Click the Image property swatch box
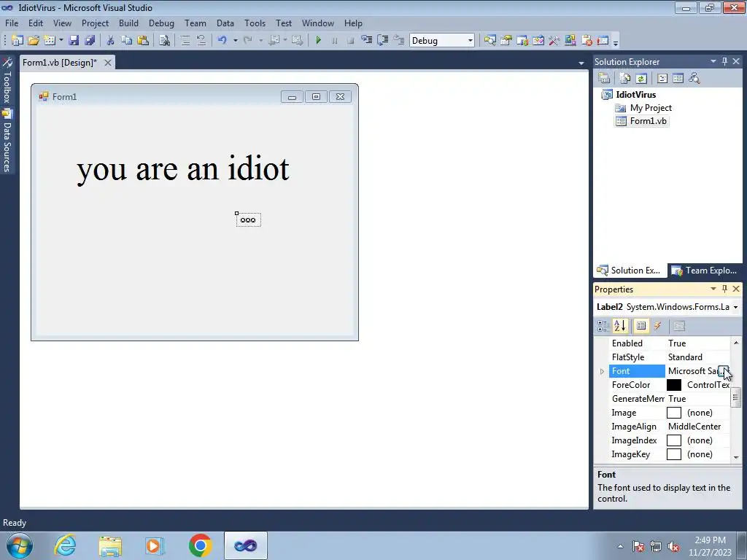The image size is (747, 560). [674, 413]
